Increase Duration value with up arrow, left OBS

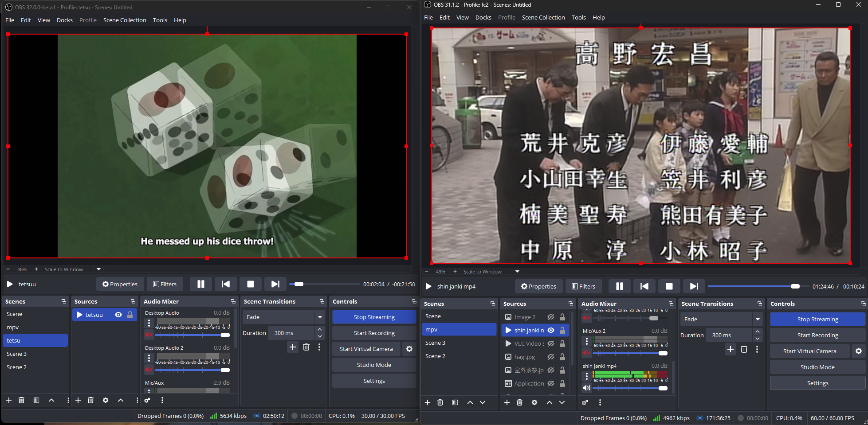point(320,329)
